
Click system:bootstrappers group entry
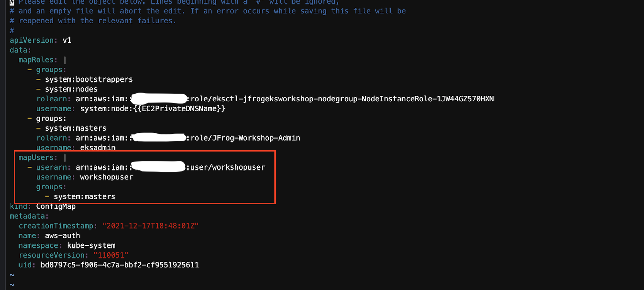(89, 79)
